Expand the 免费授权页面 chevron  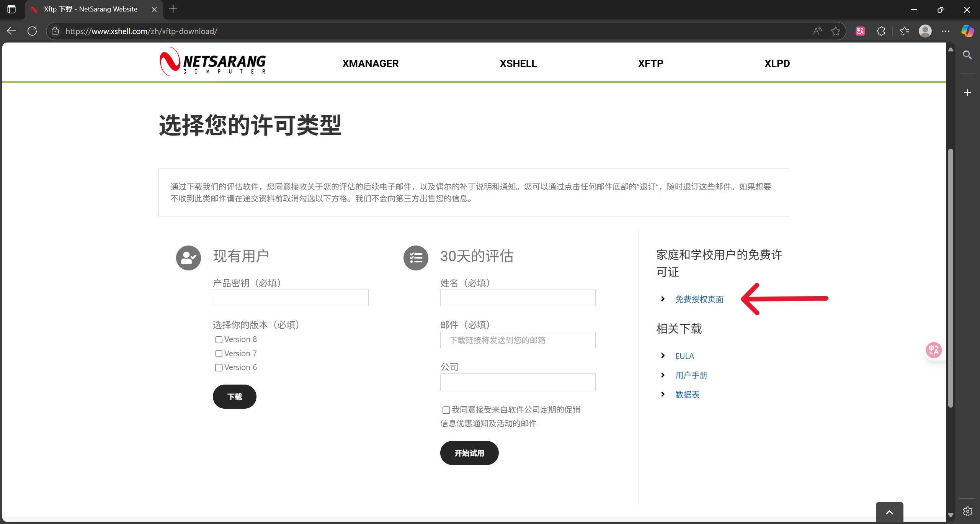click(x=663, y=299)
